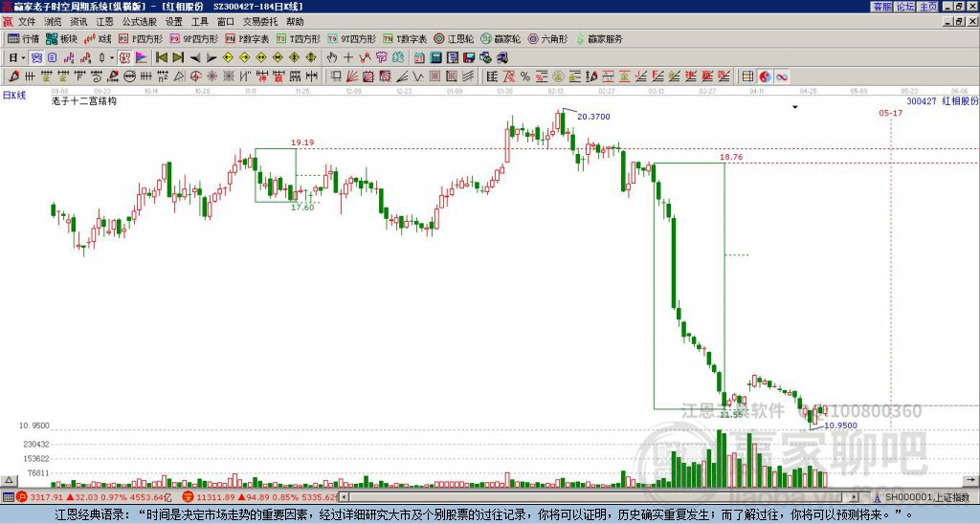Open the 交易委托 menu
Viewport: 980px width, 524px height.
point(260,22)
